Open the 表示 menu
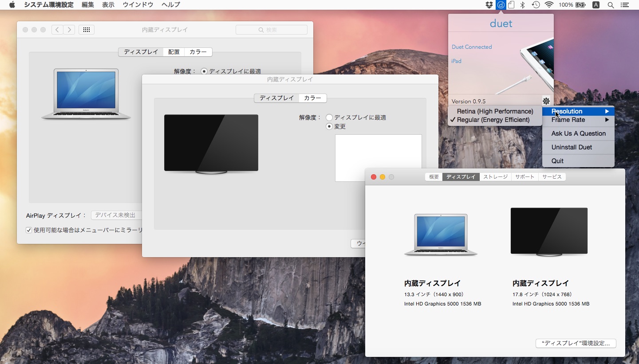 point(108,5)
